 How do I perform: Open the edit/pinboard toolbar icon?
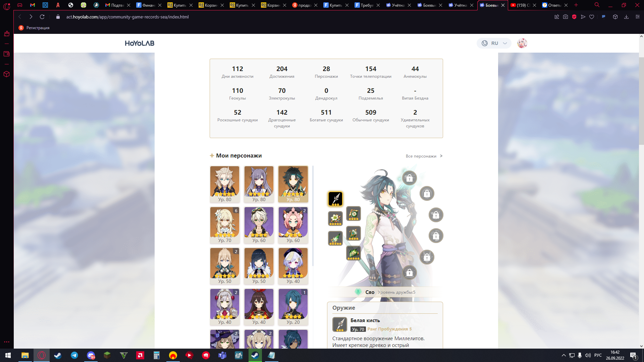pyautogui.click(x=557, y=17)
